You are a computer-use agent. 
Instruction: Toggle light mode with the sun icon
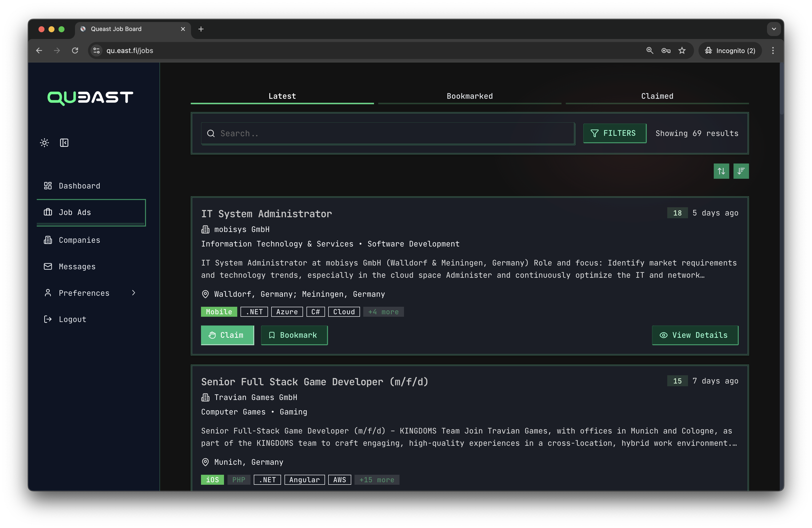click(44, 142)
